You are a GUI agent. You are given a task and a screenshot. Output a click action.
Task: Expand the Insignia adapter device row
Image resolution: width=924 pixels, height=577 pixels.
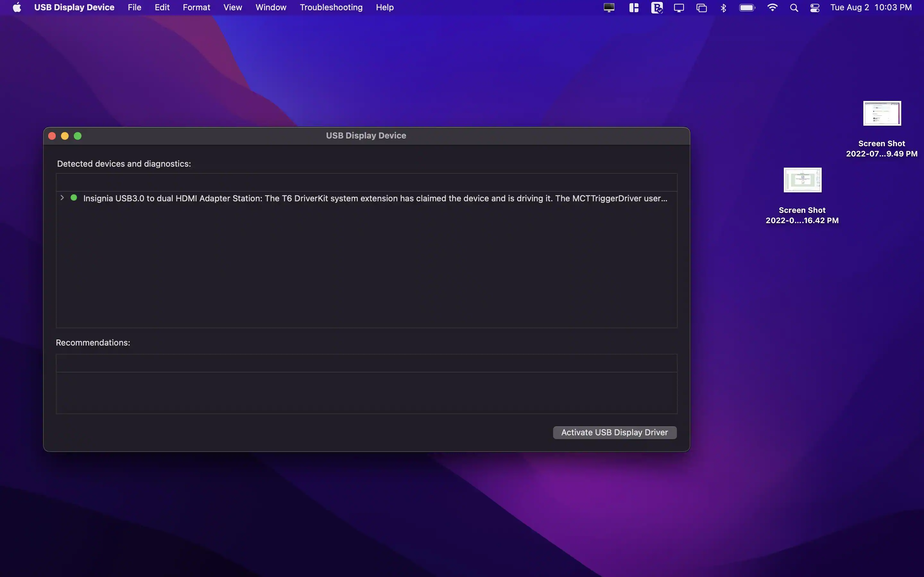[62, 198]
